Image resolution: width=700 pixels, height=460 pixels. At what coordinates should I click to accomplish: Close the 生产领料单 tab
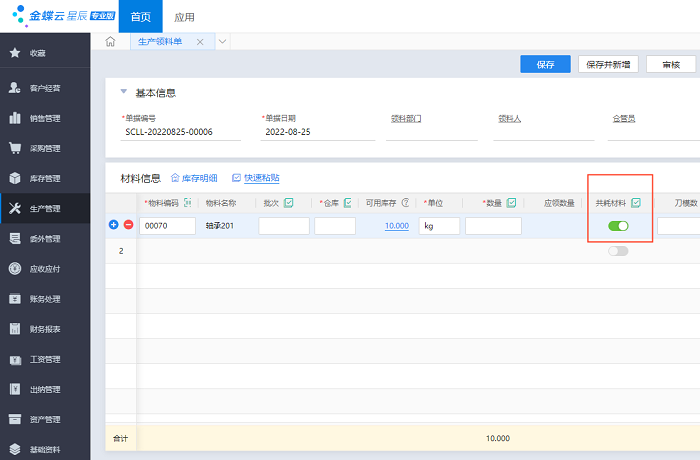pyautogui.click(x=200, y=42)
